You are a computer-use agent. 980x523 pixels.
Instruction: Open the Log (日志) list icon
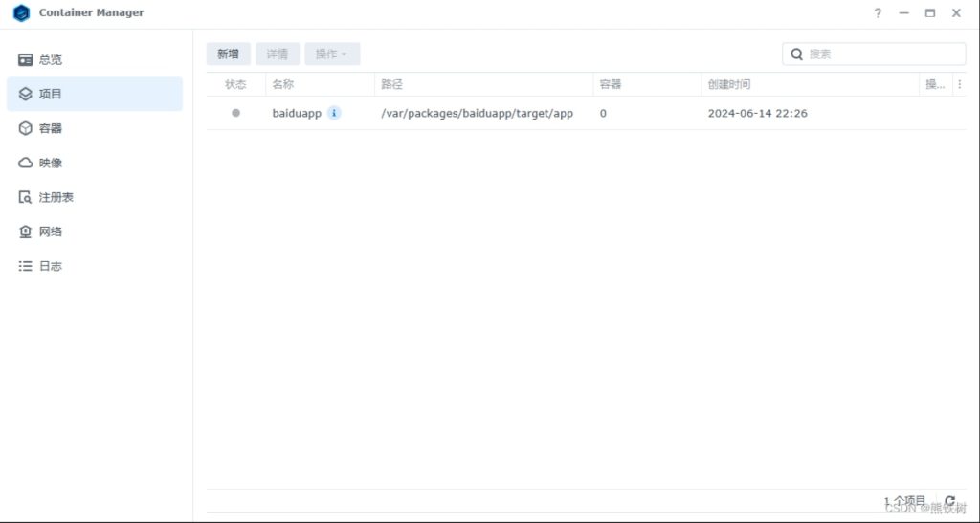tap(26, 267)
